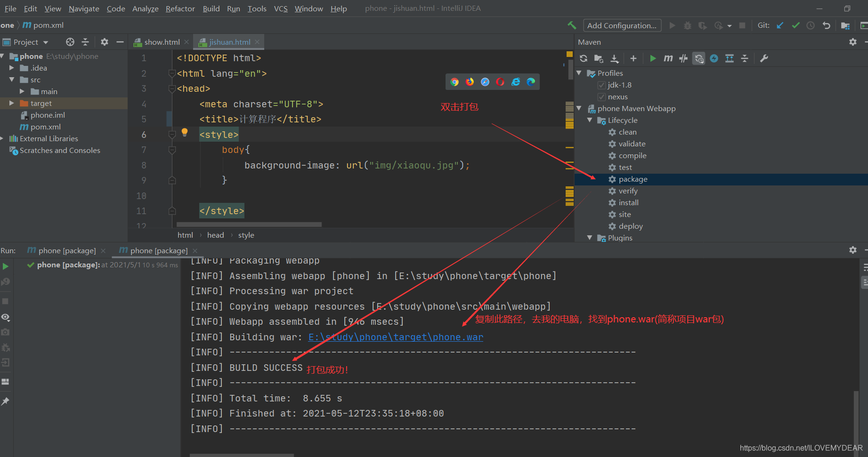Image resolution: width=868 pixels, height=457 pixels.
Task: Open Maven panel gear options
Action: pos(853,42)
